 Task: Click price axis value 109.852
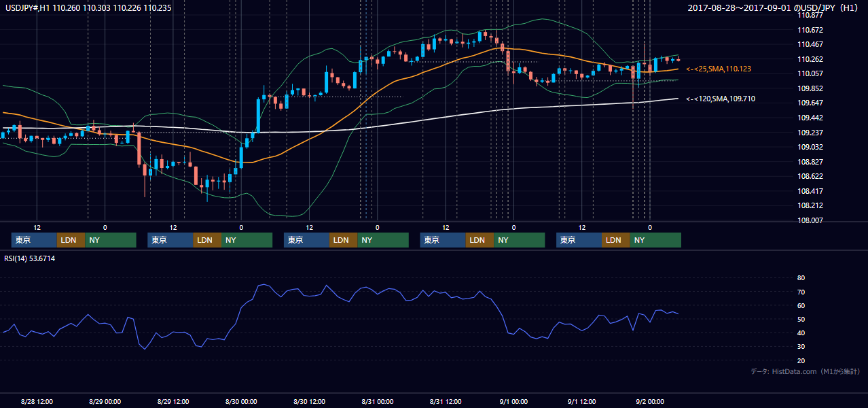[x=811, y=88]
